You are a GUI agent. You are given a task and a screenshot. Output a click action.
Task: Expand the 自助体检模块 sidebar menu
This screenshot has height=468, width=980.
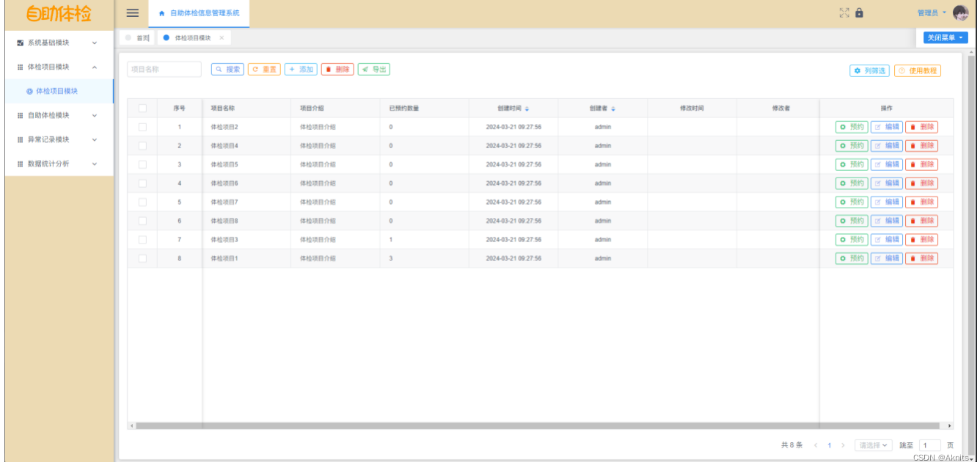click(x=59, y=115)
